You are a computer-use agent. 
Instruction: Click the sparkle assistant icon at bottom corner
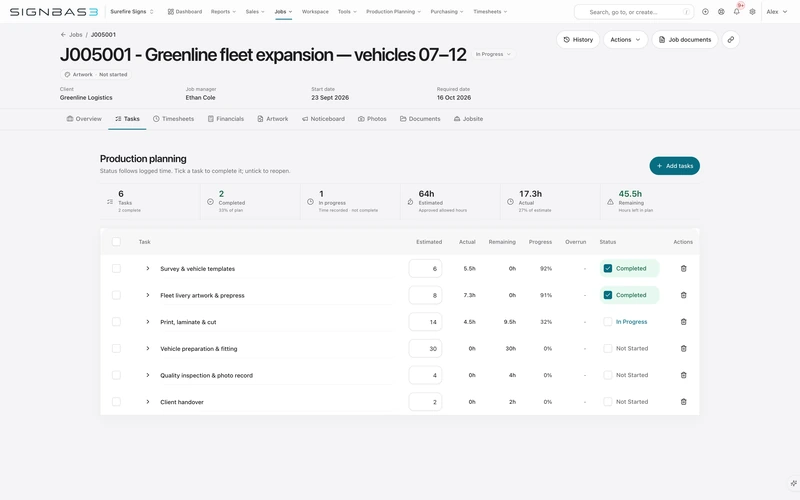coord(793,483)
